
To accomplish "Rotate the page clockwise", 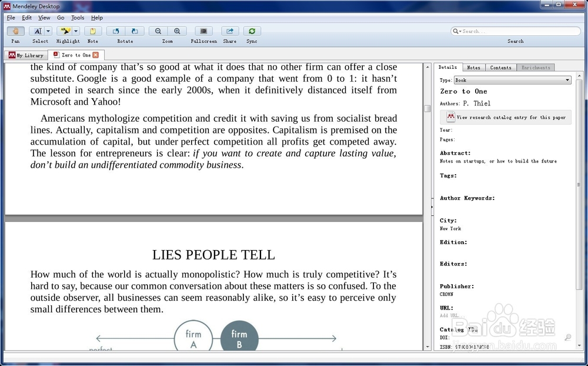I will (135, 31).
